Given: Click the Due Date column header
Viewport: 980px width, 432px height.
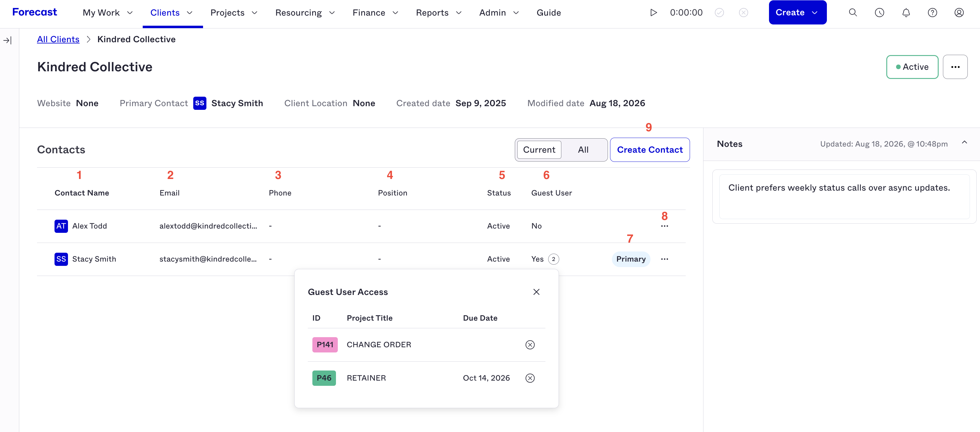Looking at the screenshot, I should point(480,318).
